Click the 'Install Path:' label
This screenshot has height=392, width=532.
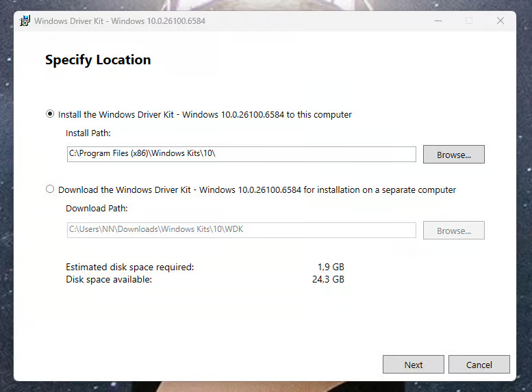pyautogui.click(x=88, y=133)
